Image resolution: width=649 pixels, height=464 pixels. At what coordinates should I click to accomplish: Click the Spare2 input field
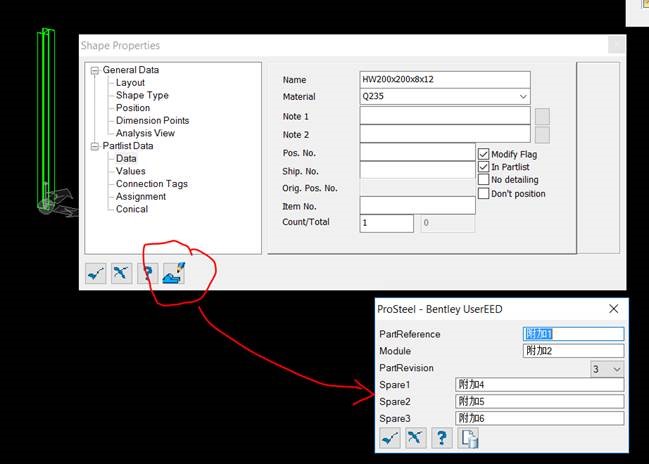coord(539,401)
